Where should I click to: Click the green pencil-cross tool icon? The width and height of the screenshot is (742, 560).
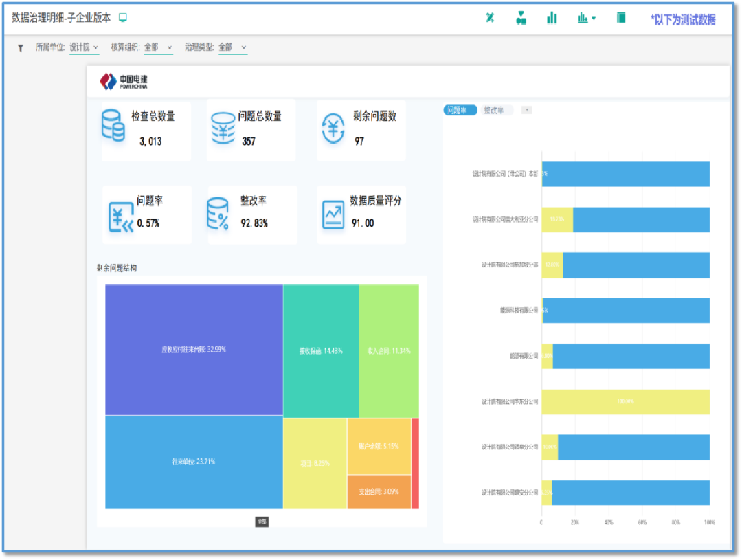491,18
